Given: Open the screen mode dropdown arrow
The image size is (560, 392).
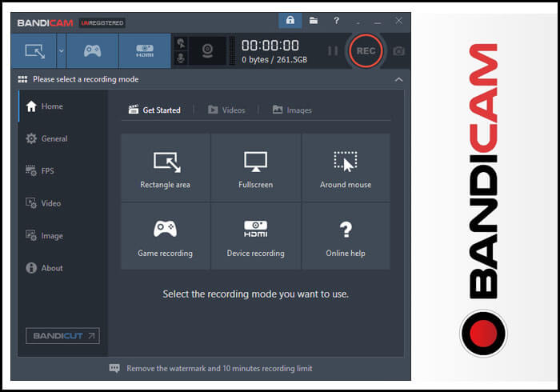Looking at the screenshot, I should pos(62,51).
